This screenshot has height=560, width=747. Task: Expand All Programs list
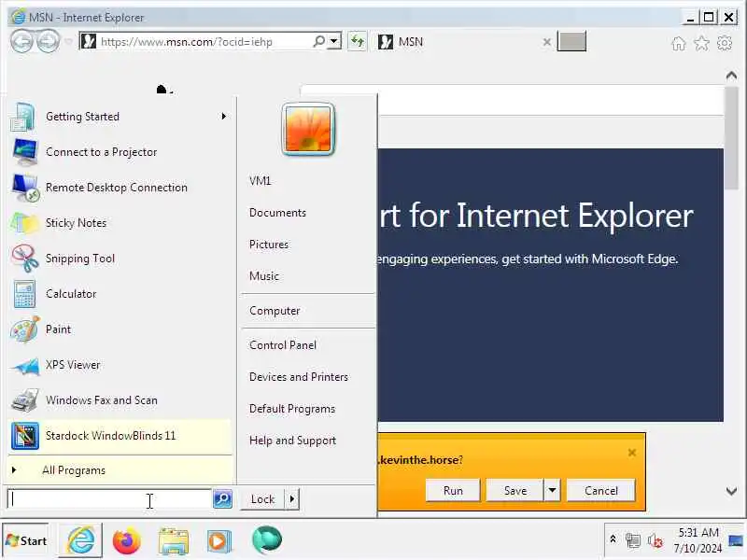pyautogui.click(x=120, y=470)
